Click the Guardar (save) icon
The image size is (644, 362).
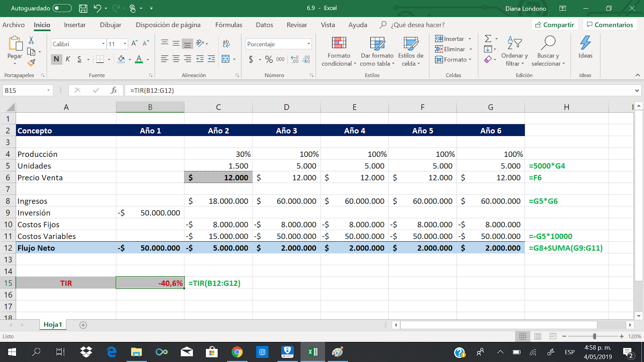pyautogui.click(x=83, y=8)
